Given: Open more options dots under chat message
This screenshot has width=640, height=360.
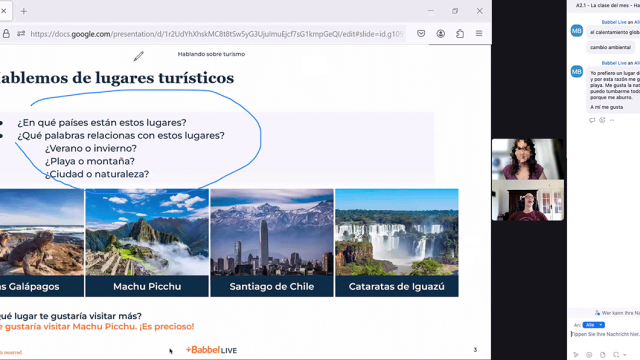Looking at the screenshot, I should [x=611, y=120].
